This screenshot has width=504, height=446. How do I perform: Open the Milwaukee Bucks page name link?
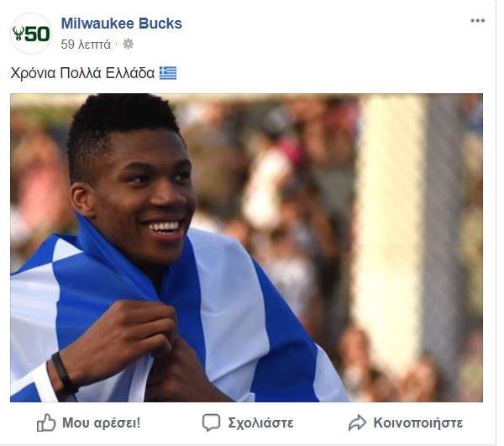(x=122, y=24)
